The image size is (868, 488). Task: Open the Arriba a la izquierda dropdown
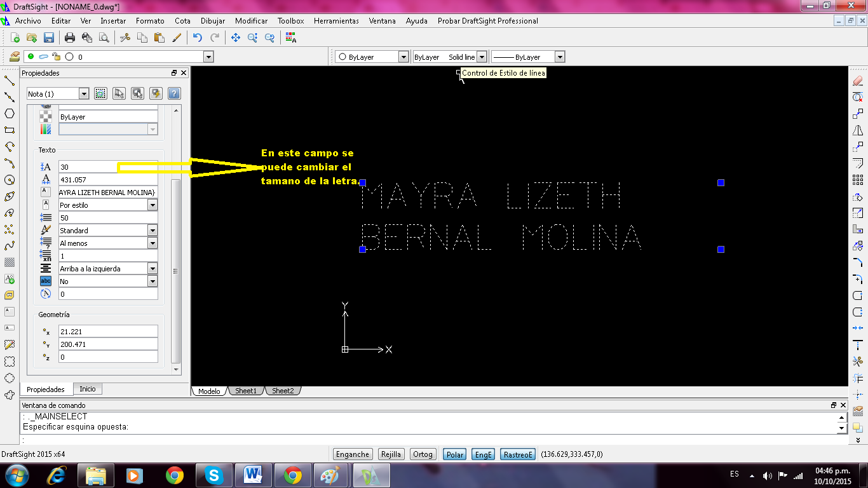click(x=152, y=269)
